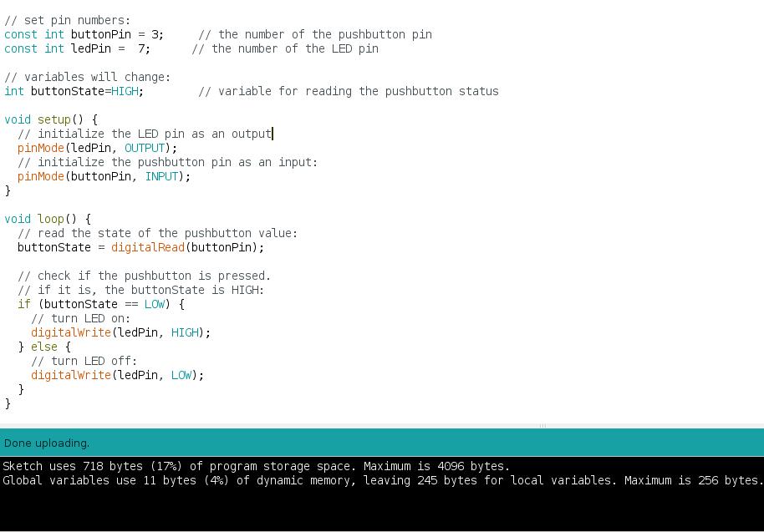Click comment '// the number of the pushbutton pin'
Image resolution: width=764 pixels, height=532 pixels.
(315, 34)
